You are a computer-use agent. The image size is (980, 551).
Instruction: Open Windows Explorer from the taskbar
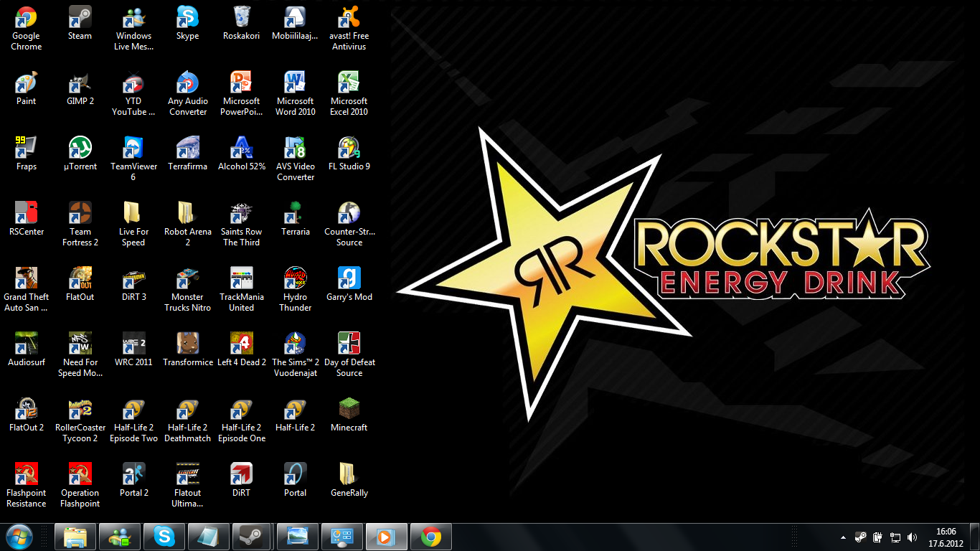coord(75,537)
